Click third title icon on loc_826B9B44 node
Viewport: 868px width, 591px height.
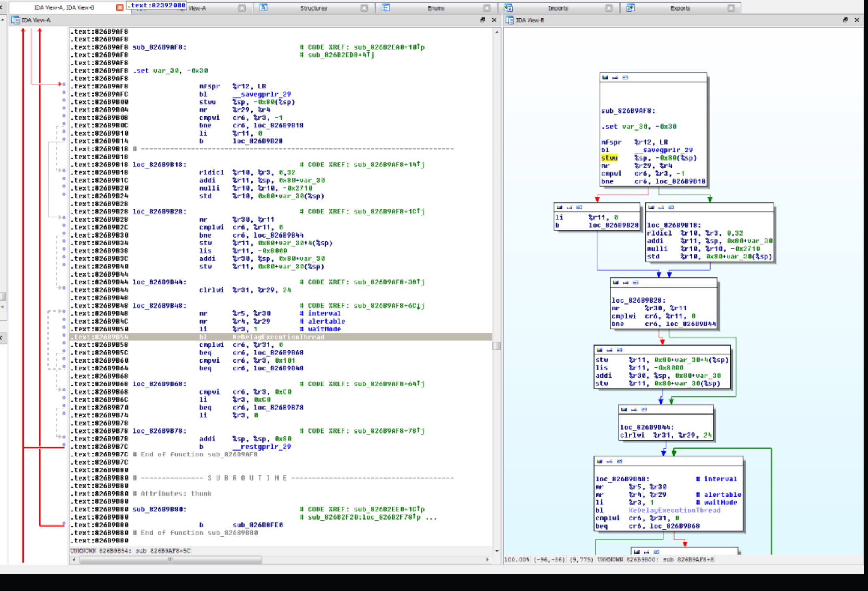tap(644, 410)
